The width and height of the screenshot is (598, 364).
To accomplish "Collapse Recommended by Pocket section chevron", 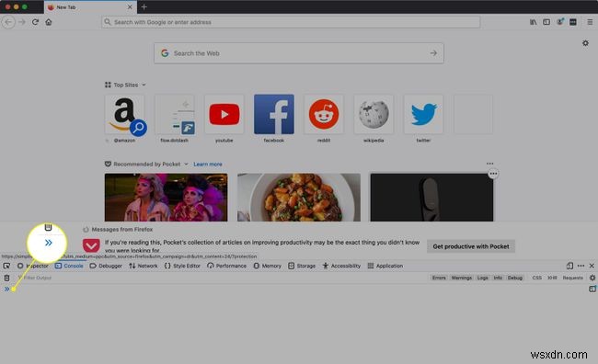I will (186, 165).
